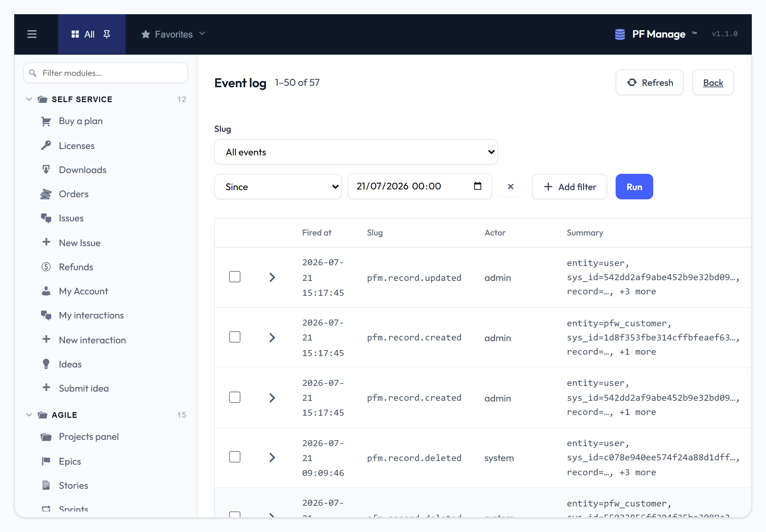This screenshot has height=532, width=766.
Task: Expand the pfw_customer pfm.record.created row
Action: point(272,338)
